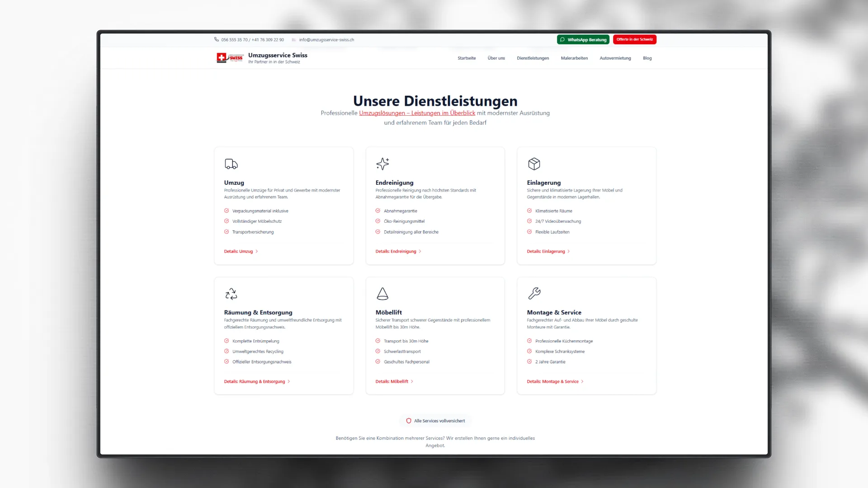868x488 pixels.
Task: Visit the Blog menu item
Action: coord(647,58)
